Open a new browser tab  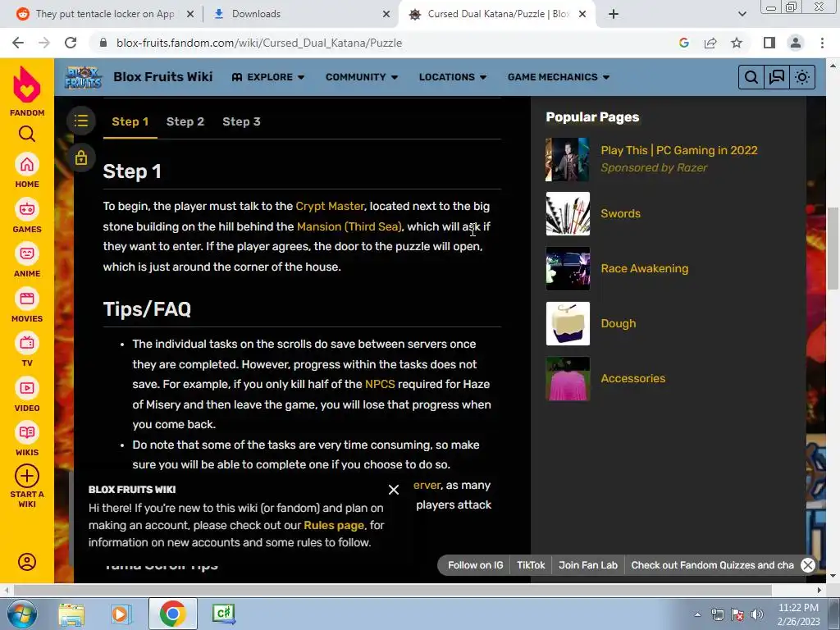point(614,14)
